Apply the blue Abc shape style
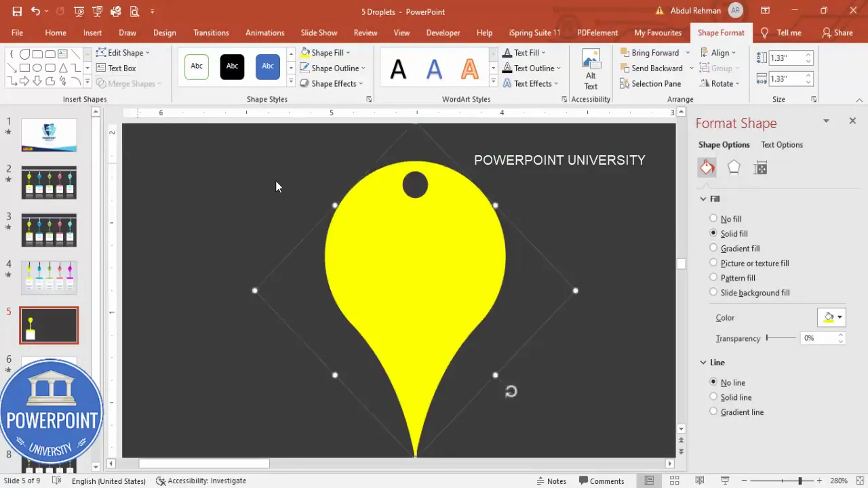The image size is (868, 488). pos(268,66)
